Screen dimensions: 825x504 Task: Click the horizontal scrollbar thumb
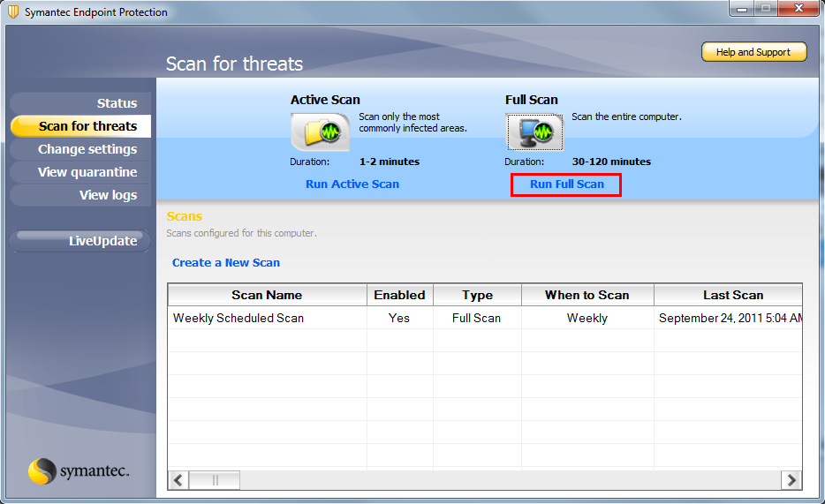pyautogui.click(x=215, y=480)
